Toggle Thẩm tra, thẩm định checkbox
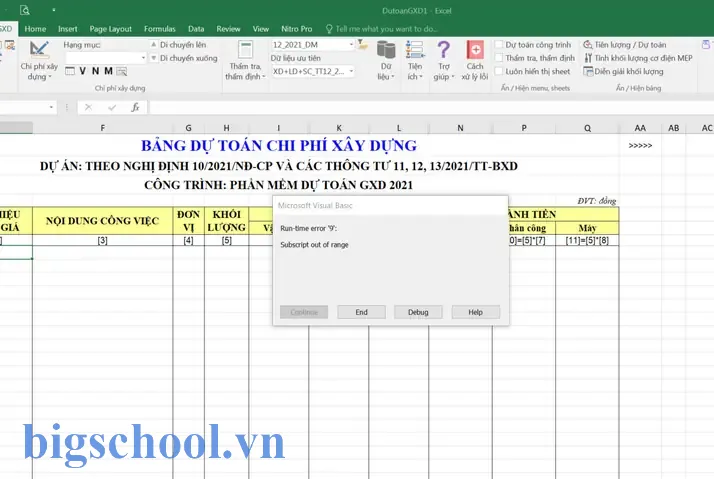Screen dimensions: 714x479 pos(499,58)
